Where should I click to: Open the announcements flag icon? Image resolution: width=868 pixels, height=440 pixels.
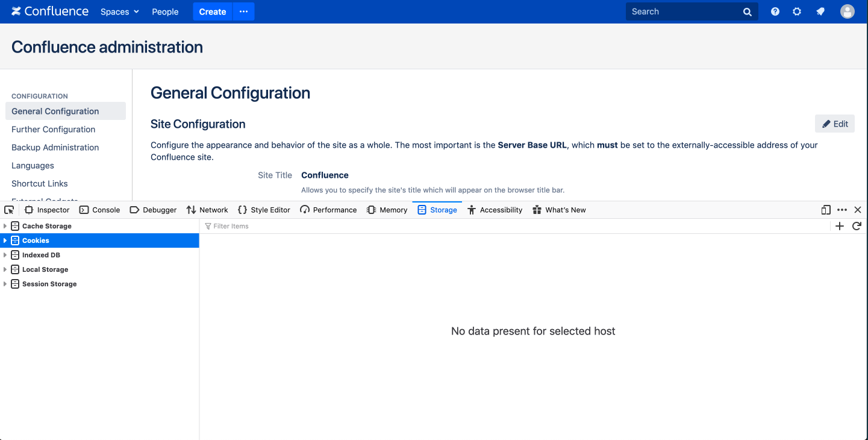(x=820, y=11)
